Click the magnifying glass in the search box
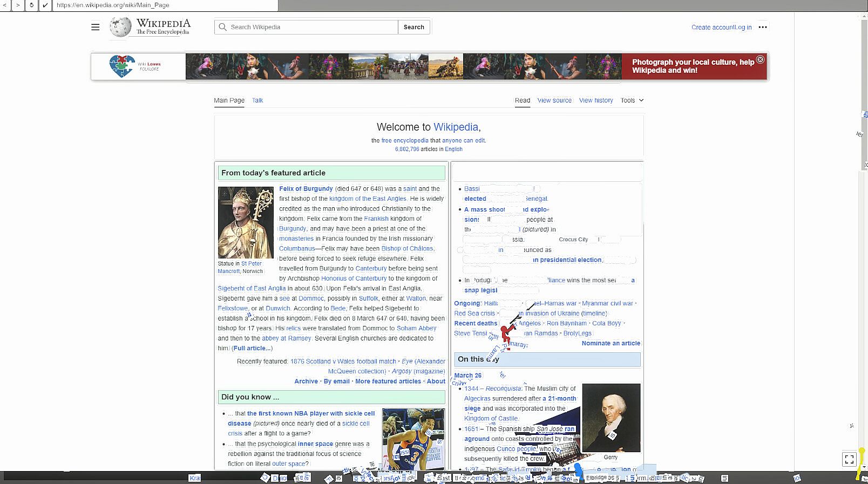Viewport: 868px width, 484px height. 222,27
